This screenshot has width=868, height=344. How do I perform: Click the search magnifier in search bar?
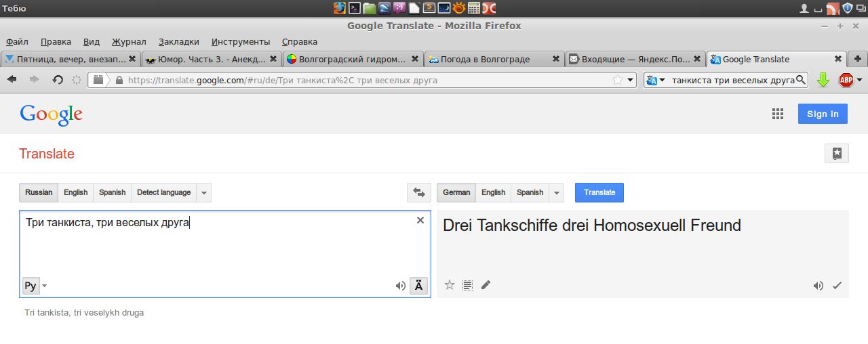(x=801, y=80)
